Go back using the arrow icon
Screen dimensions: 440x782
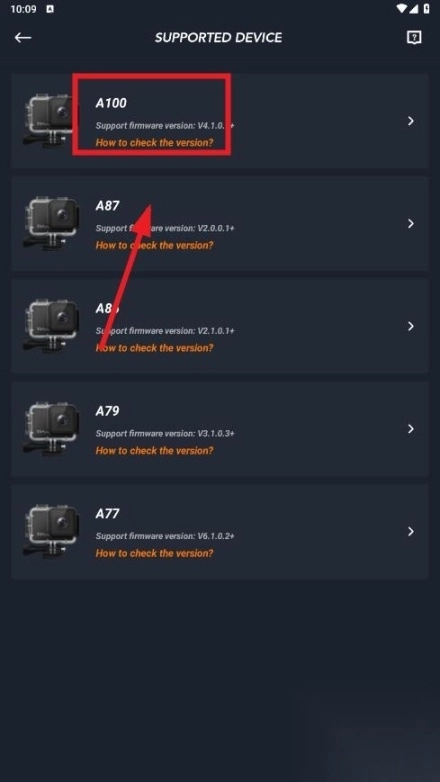tap(23, 37)
